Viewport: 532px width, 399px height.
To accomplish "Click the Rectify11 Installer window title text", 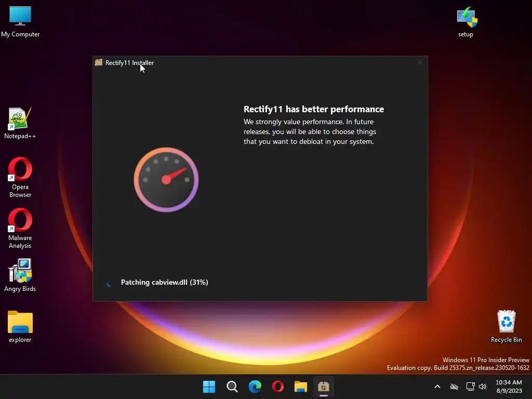I will point(129,63).
